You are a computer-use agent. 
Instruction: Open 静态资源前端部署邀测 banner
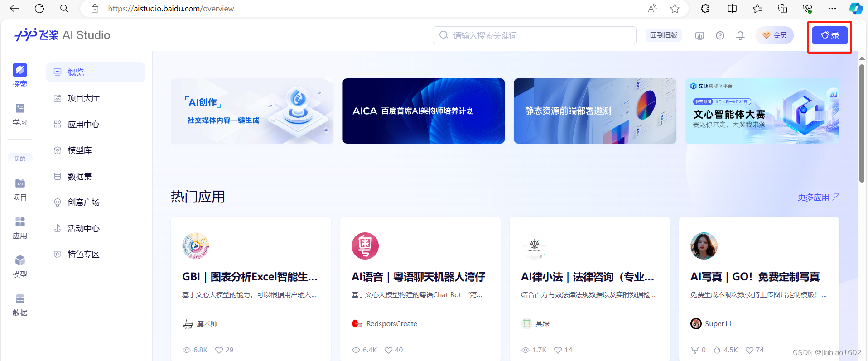[x=595, y=111]
